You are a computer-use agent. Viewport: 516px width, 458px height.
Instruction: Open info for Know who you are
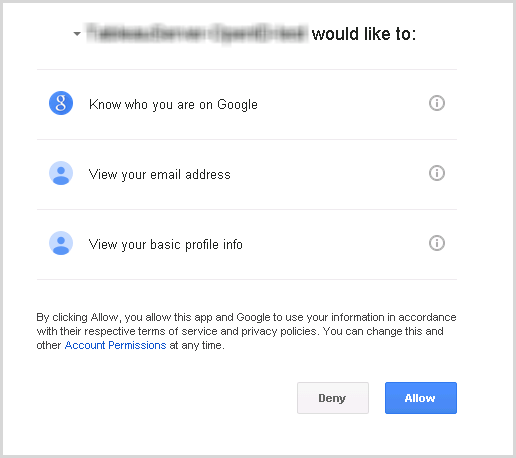436,103
